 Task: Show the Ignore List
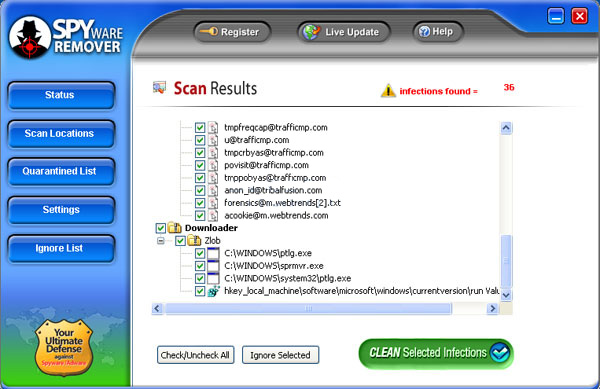[x=60, y=248]
